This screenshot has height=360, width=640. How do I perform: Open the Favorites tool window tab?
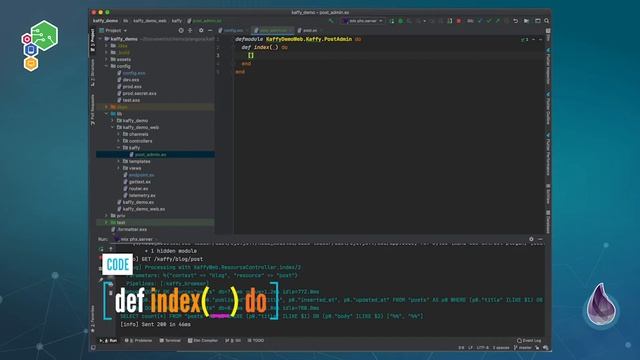pos(93,318)
